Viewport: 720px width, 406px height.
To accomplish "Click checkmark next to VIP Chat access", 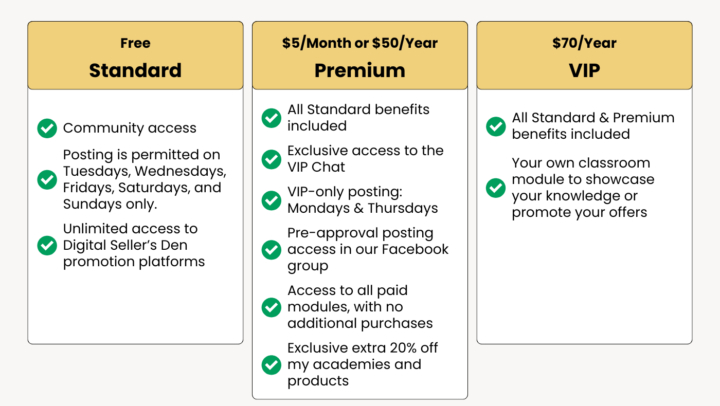I will coord(271,159).
